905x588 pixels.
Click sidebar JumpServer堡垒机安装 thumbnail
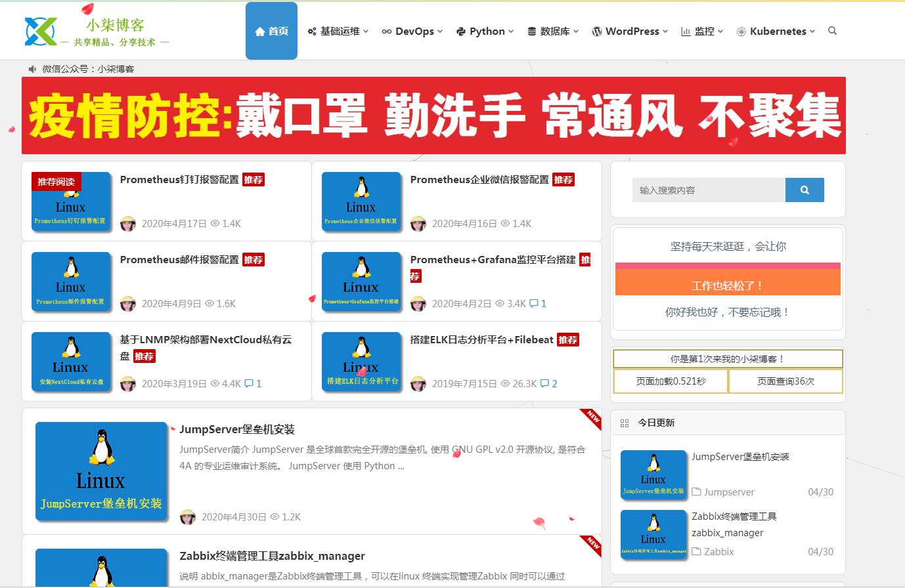pos(653,474)
